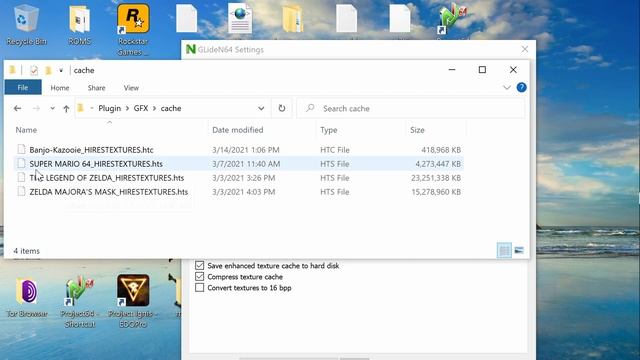640x360 pixels.
Task: Open blank document icon next to Rockstar Games
Action: point(187,19)
